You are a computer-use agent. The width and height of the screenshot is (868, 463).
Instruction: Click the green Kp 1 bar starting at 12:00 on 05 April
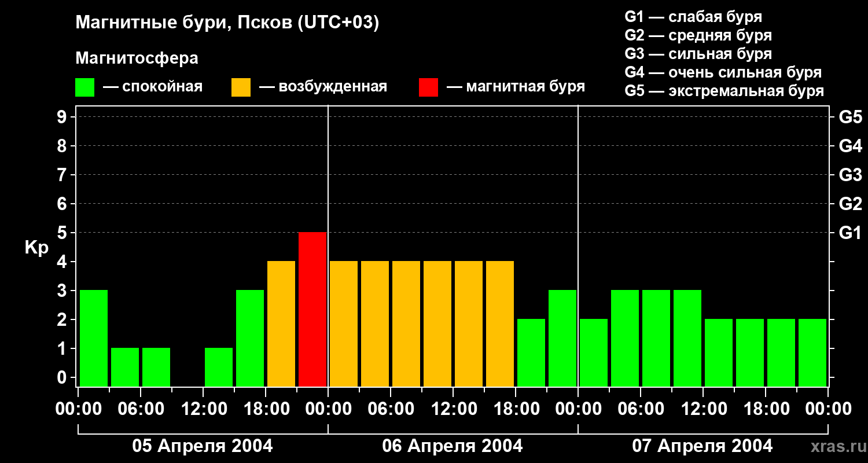tap(219, 367)
